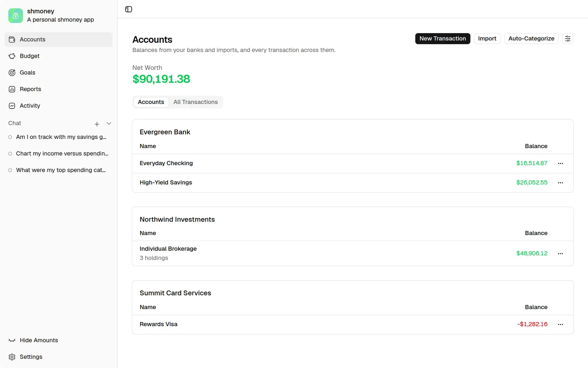Click the shmoney app logo icon
Screen dimensions: 588x368
tap(16, 16)
